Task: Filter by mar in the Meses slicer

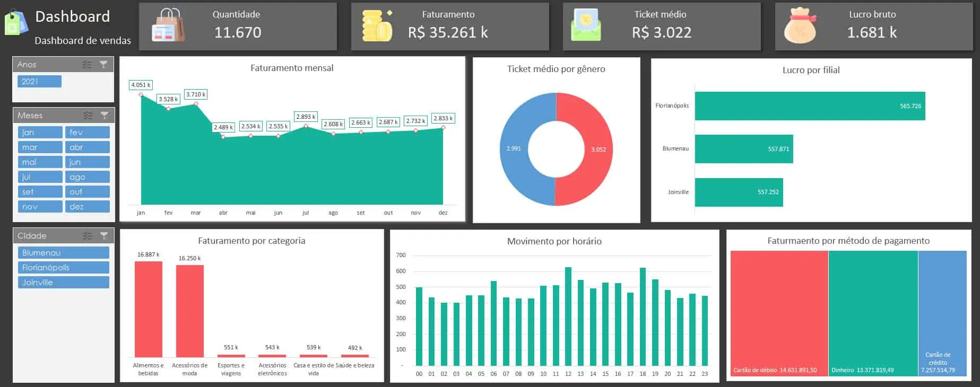Action: 40,147
